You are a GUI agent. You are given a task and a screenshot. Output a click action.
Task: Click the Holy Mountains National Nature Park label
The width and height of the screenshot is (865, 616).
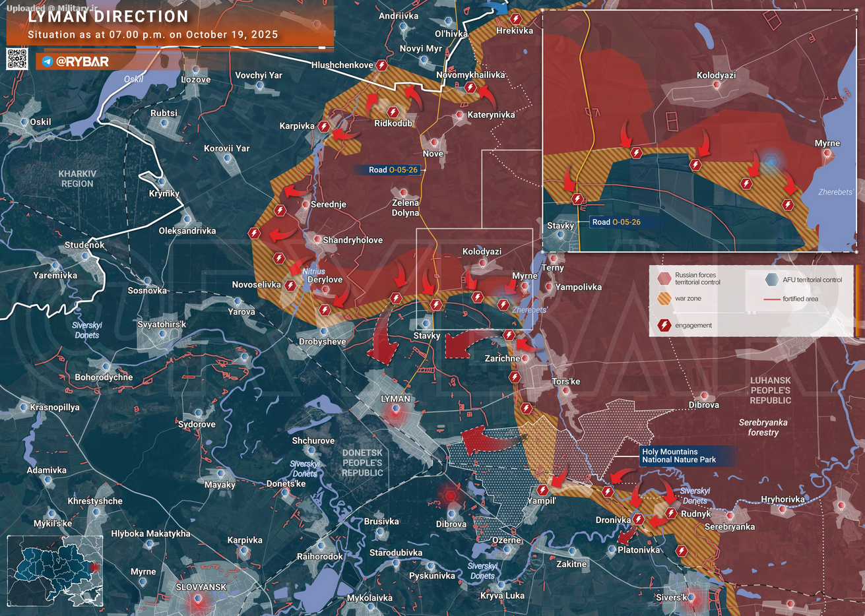pyautogui.click(x=679, y=456)
